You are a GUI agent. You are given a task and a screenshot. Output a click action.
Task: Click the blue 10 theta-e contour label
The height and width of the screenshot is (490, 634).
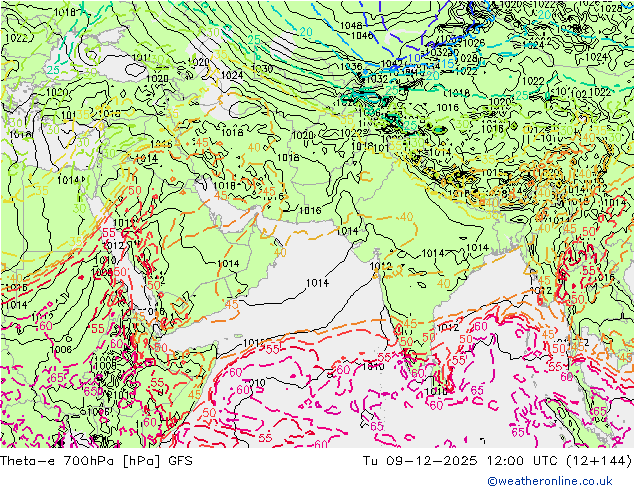click(x=414, y=58)
